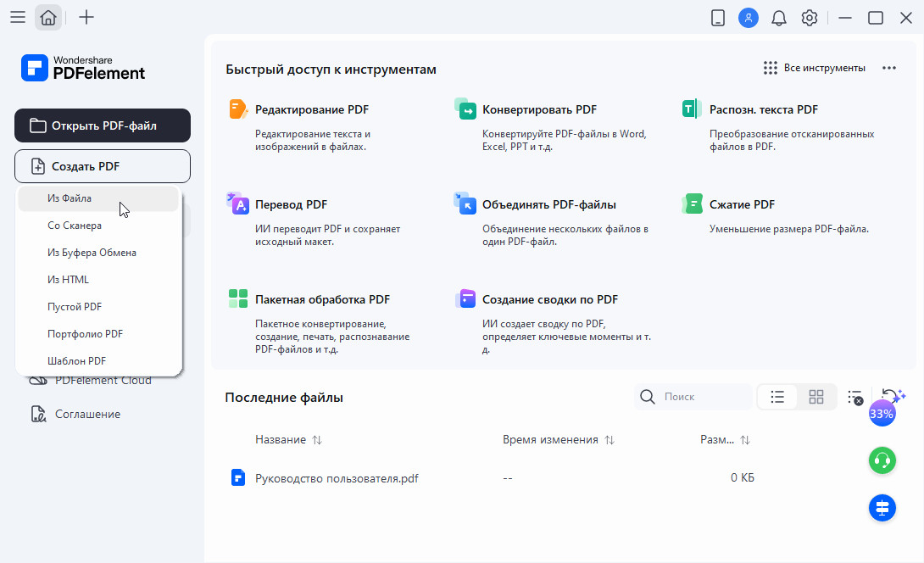Open the Создание сводки по PDF tool

tap(549, 299)
